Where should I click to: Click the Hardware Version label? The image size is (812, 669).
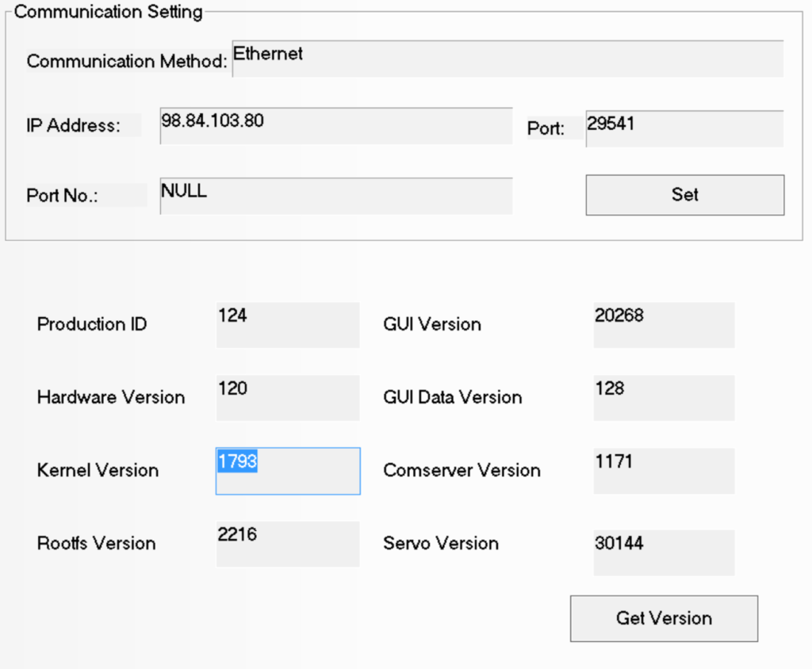(x=111, y=397)
